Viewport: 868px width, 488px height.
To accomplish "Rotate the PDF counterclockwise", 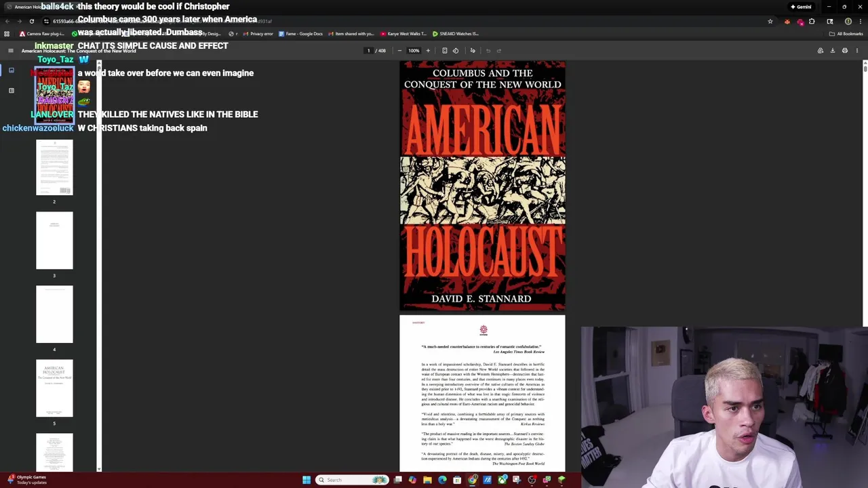I will tap(456, 51).
